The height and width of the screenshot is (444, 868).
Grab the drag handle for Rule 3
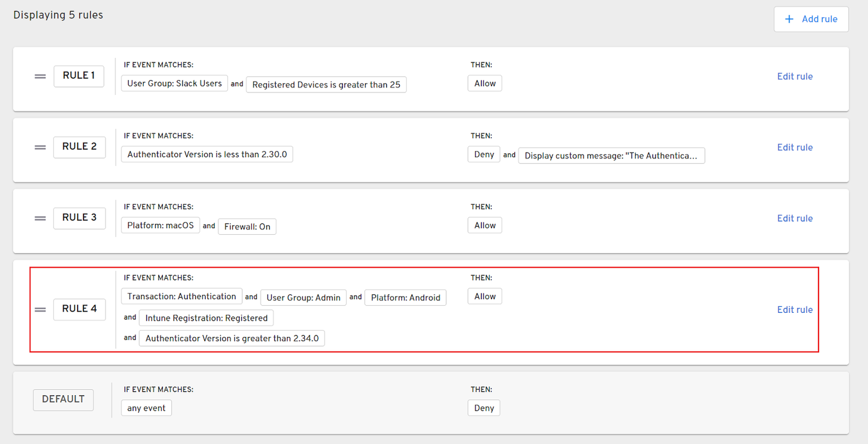(x=40, y=218)
